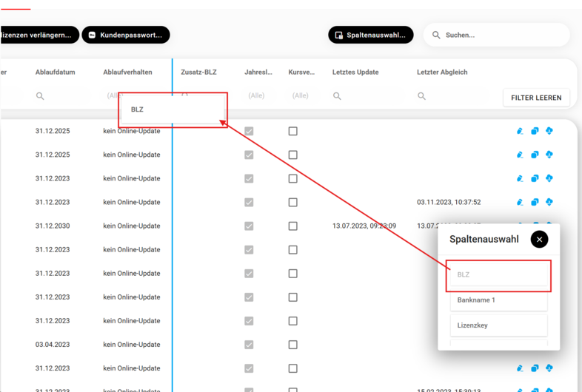Click the edit icon in the first row

click(520, 131)
